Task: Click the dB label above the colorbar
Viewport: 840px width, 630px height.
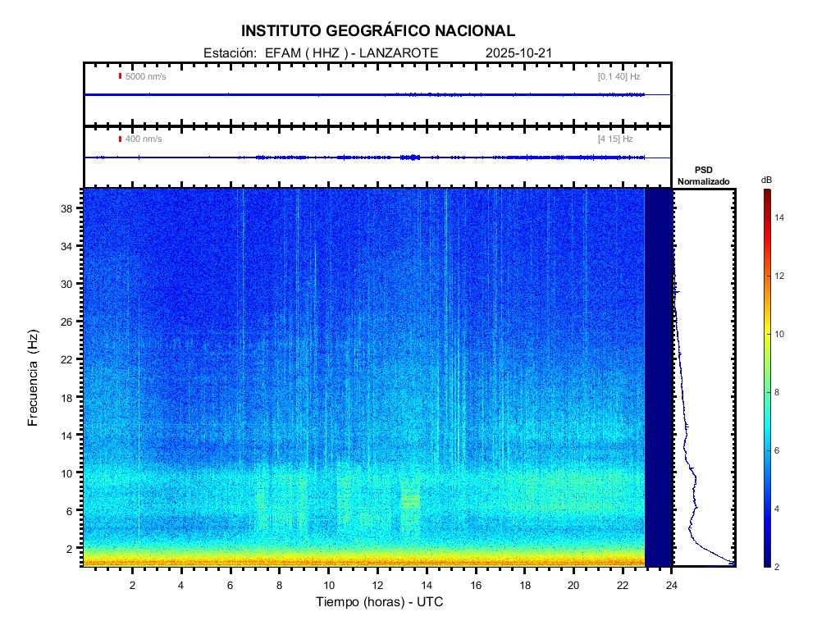Action: tap(766, 179)
